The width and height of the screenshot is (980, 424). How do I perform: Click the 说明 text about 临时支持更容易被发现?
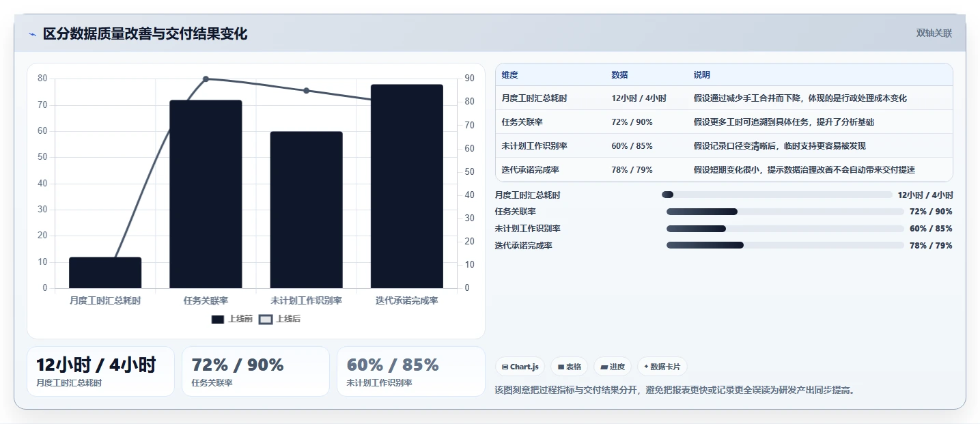pos(779,146)
